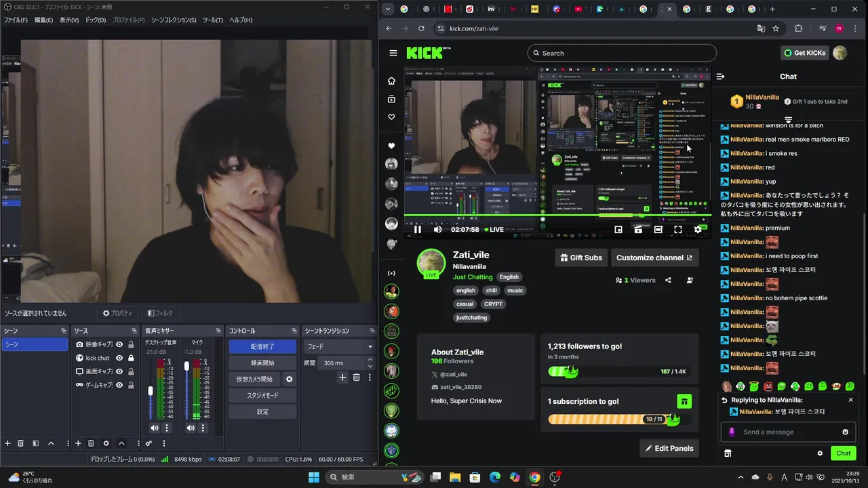The height and width of the screenshot is (488, 868).
Task: Adjust デスクトップ音声 volume fader
Action: pos(151,391)
